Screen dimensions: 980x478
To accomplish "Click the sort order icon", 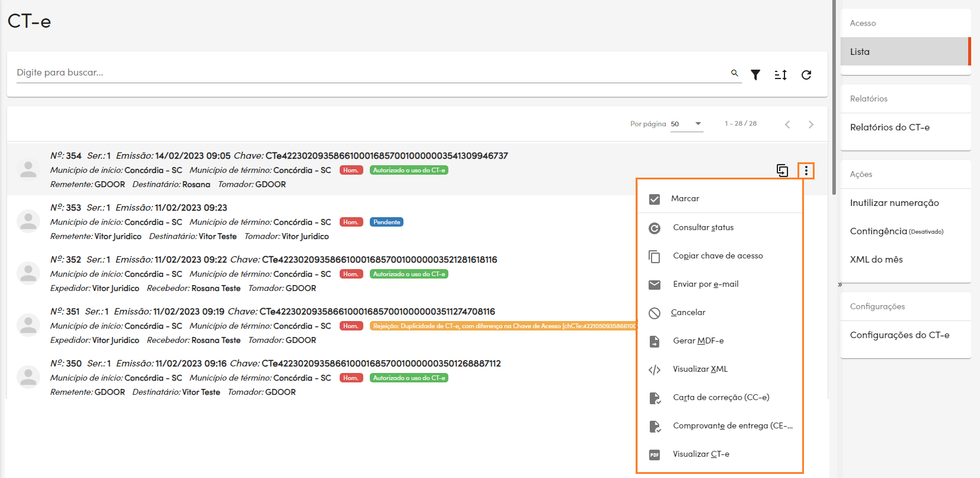I will pyautogui.click(x=781, y=74).
